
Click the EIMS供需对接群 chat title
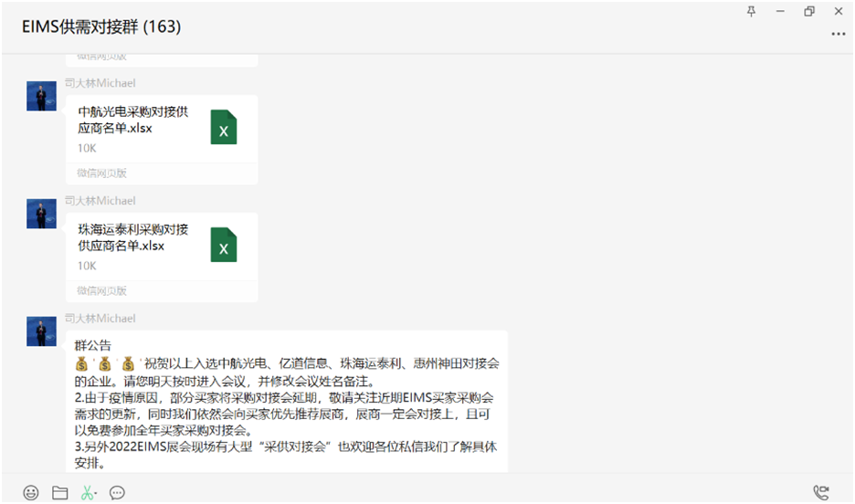pyautogui.click(x=101, y=26)
